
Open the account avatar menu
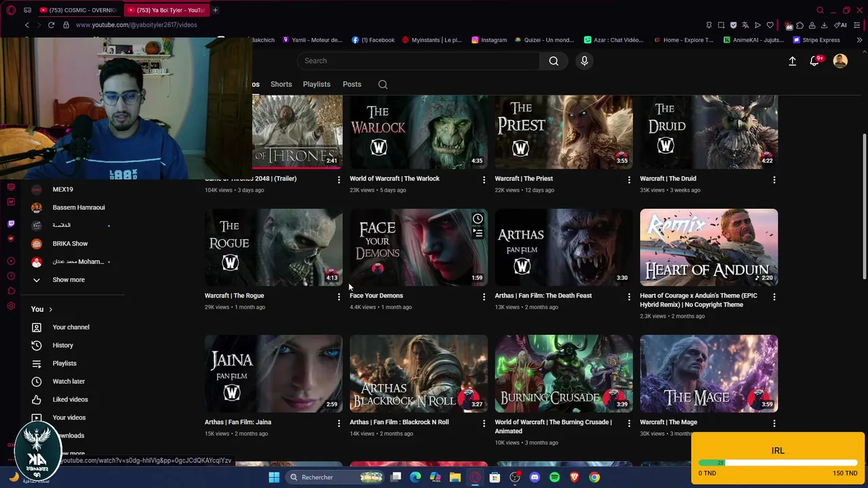tap(840, 61)
